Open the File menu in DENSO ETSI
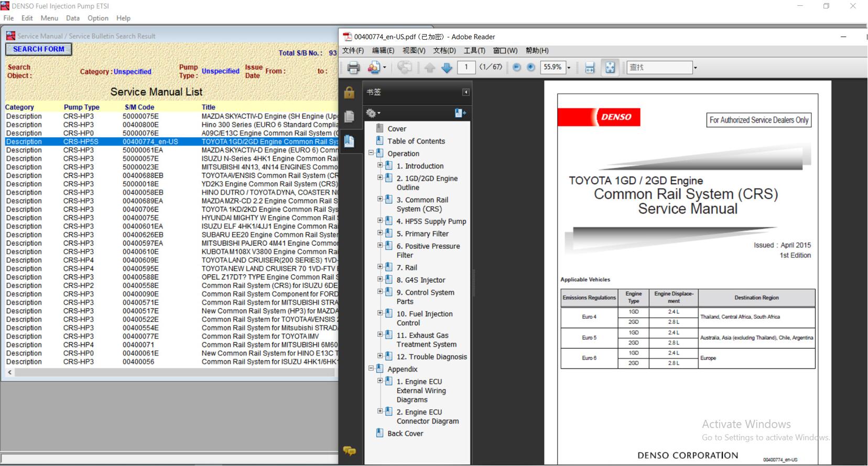 (8, 18)
